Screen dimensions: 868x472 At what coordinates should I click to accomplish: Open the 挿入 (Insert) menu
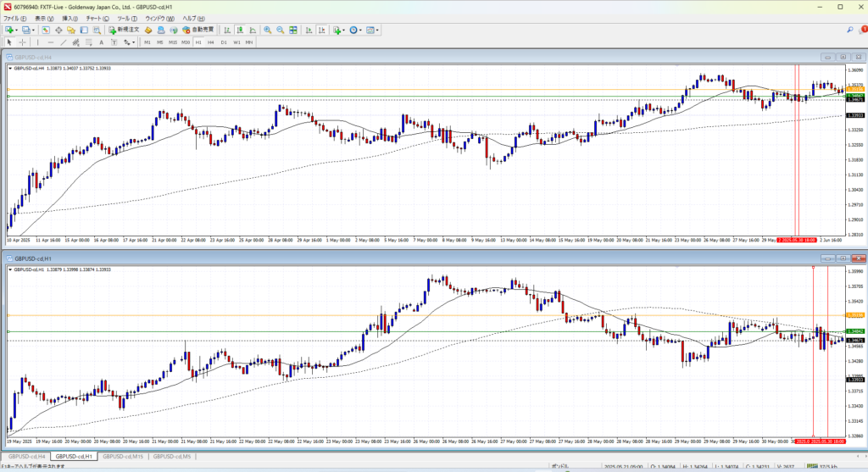click(68, 18)
